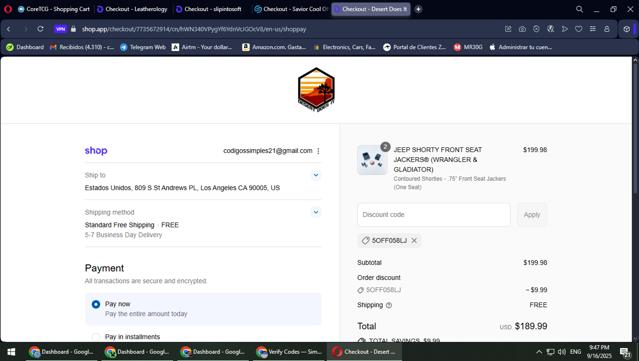The width and height of the screenshot is (639, 361).
Task: Click the ENG language indicator
Action: 575,352
